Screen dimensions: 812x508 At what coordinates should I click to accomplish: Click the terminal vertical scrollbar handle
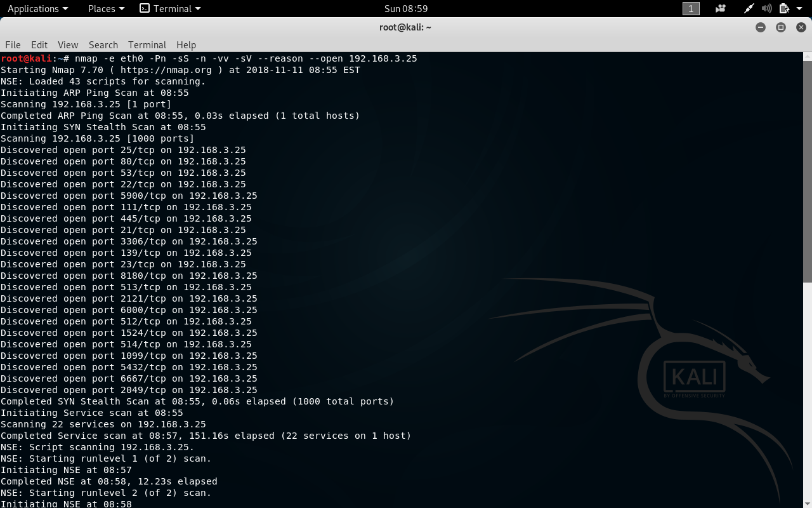(808, 171)
